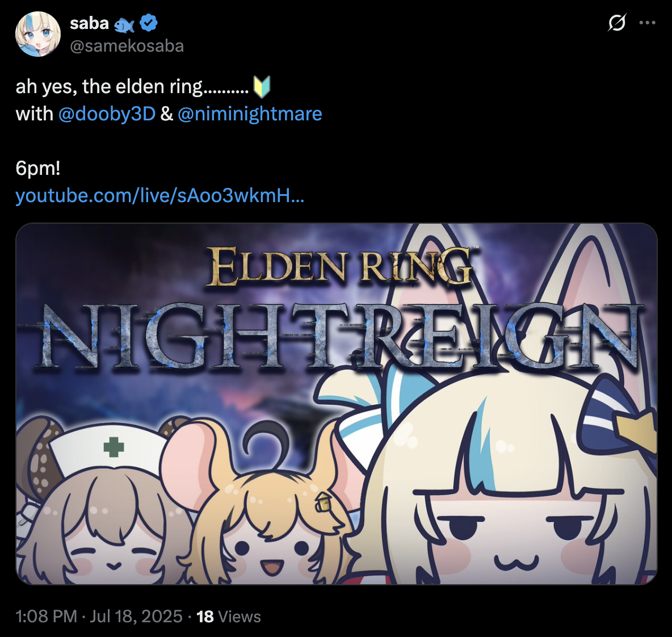Viewport: 672px width, 637px height.
Task: Click the 1:08 PM timestamp
Action: click(x=47, y=617)
